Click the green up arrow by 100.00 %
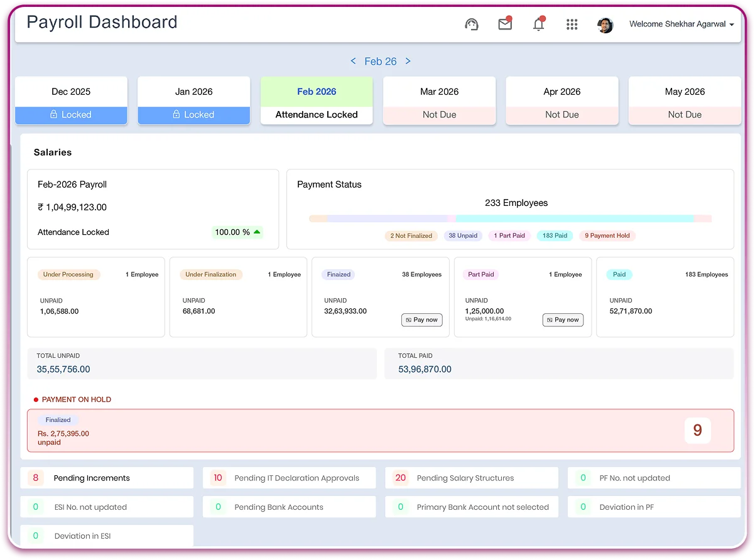 (x=257, y=232)
